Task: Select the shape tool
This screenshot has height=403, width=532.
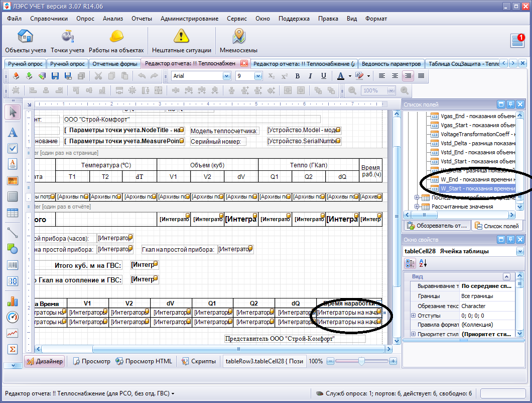Action: [x=13, y=249]
